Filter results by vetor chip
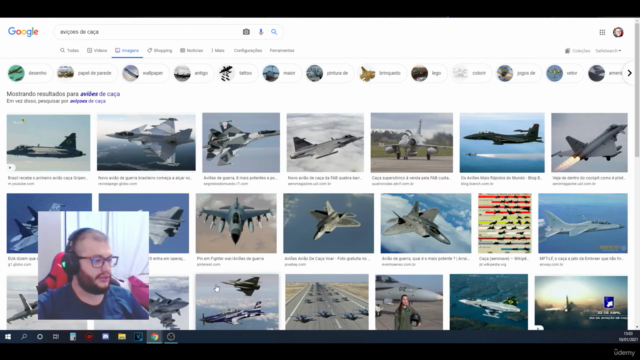640x360 pixels. 564,73
